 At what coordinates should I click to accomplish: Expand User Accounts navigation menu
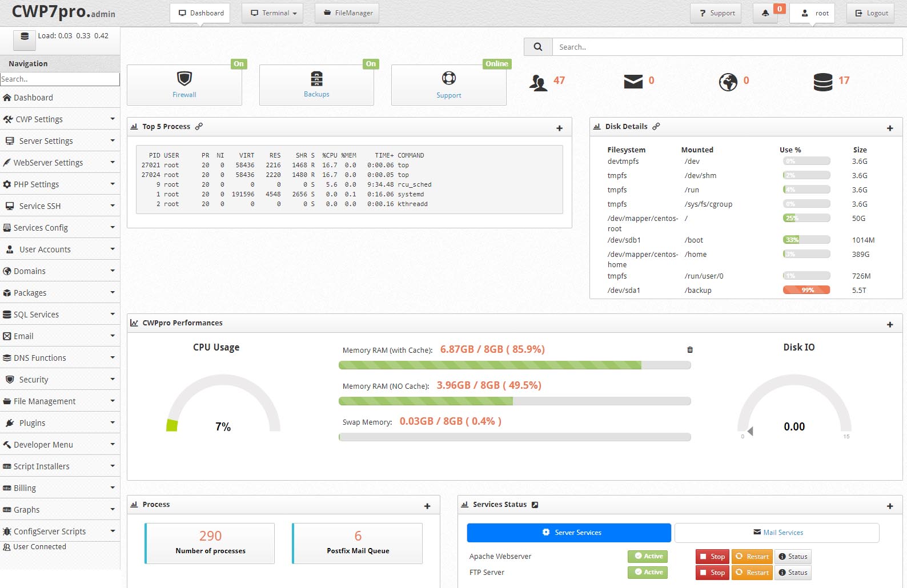point(60,249)
